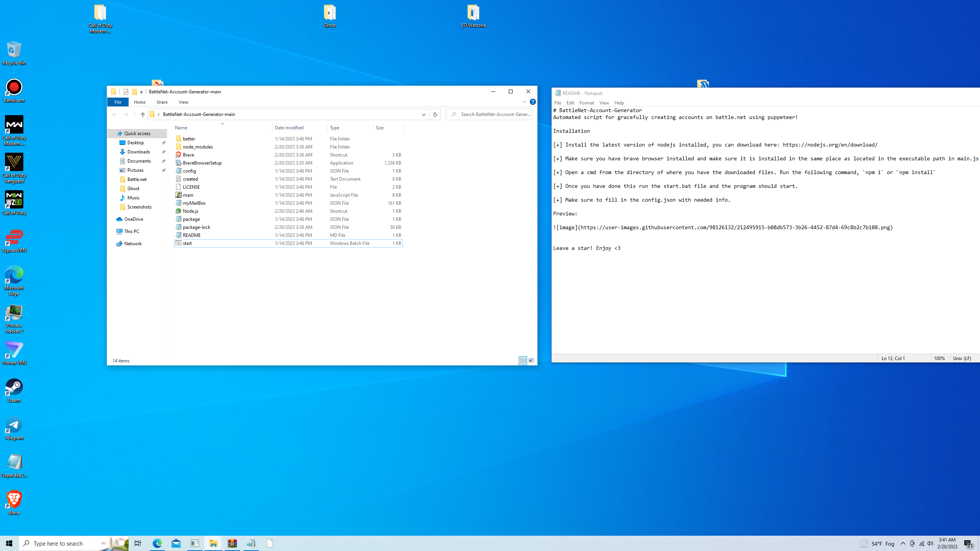Open the View ribbon tab in Explorer
Viewport: 980px width, 551px height.
183,102
